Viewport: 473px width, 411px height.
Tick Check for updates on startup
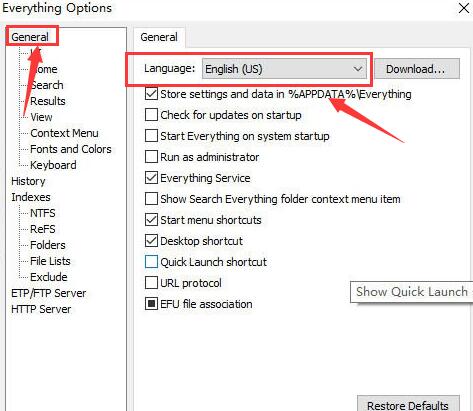point(151,115)
